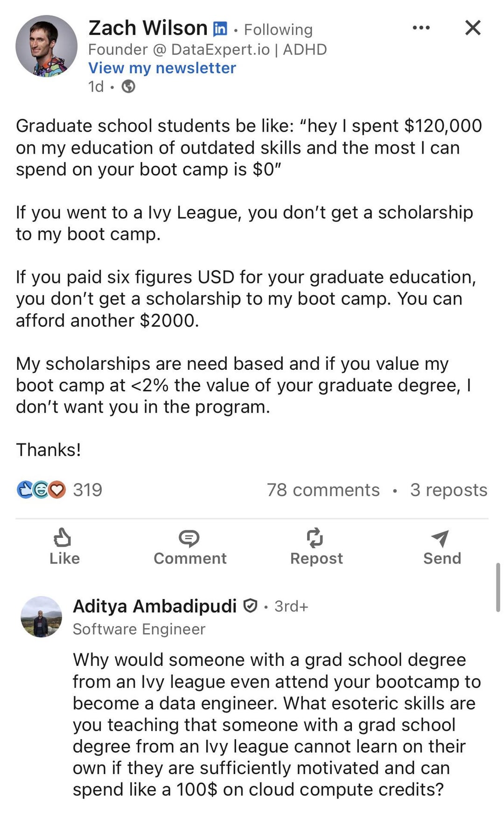Open the Comment speech bubble icon
This screenshot has height=818, width=504.
pyautogui.click(x=189, y=538)
